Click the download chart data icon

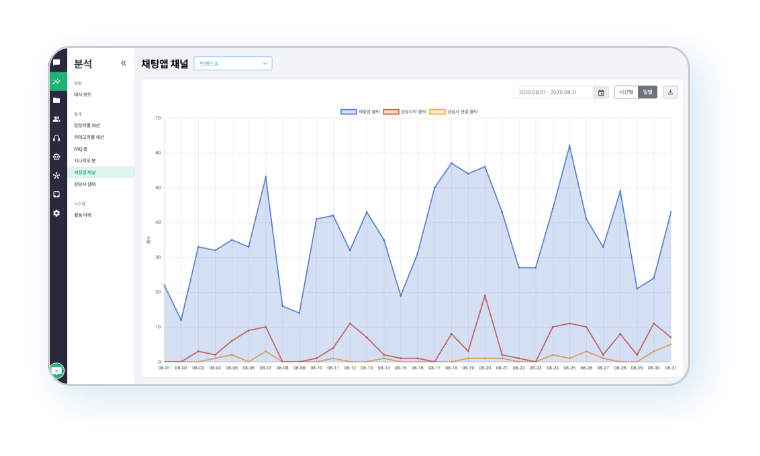(670, 92)
